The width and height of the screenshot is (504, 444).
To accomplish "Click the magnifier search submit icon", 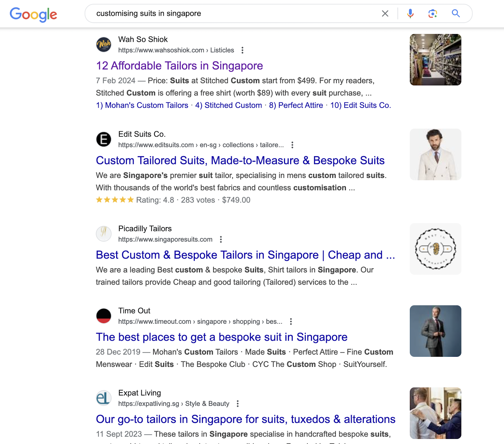I will (456, 13).
